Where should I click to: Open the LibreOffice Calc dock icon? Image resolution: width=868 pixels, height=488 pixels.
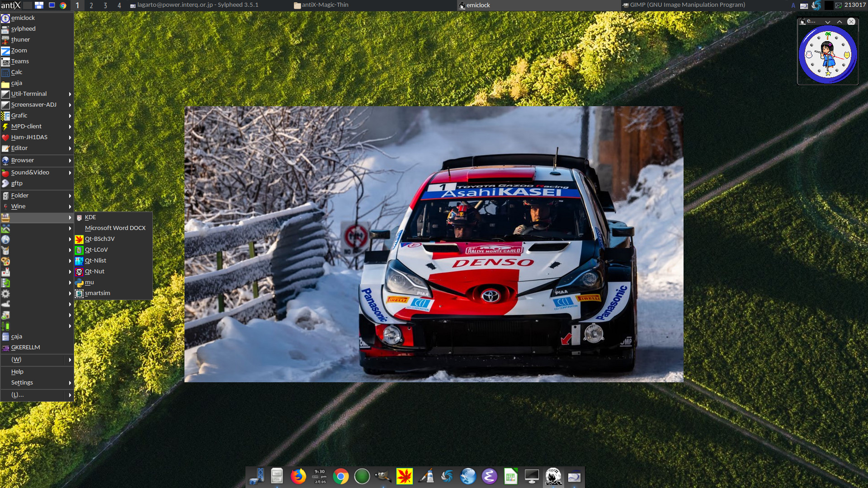coord(510,476)
